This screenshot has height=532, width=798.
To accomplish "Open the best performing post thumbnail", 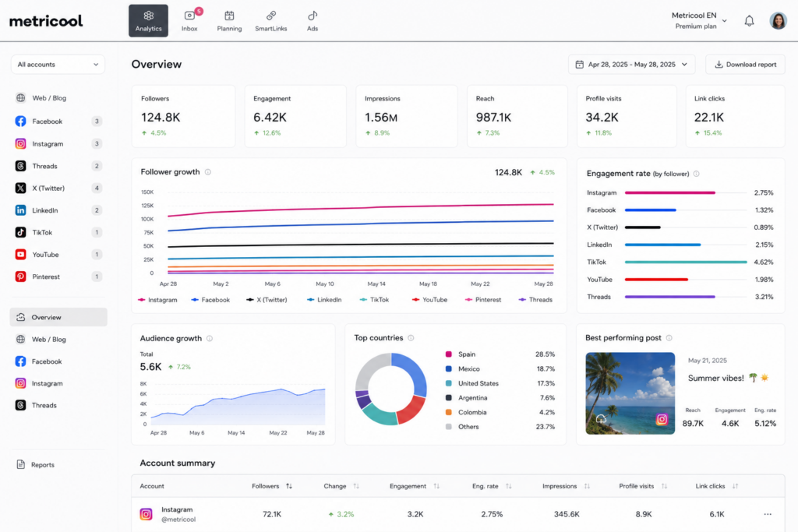I will tap(630, 393).
